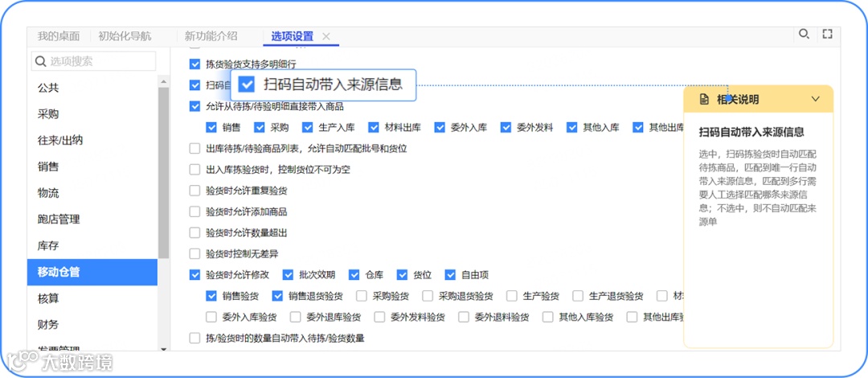Uncheck 验货时允许修改
Viewport: 868px width, 378px height.
[x=194, y=275]
